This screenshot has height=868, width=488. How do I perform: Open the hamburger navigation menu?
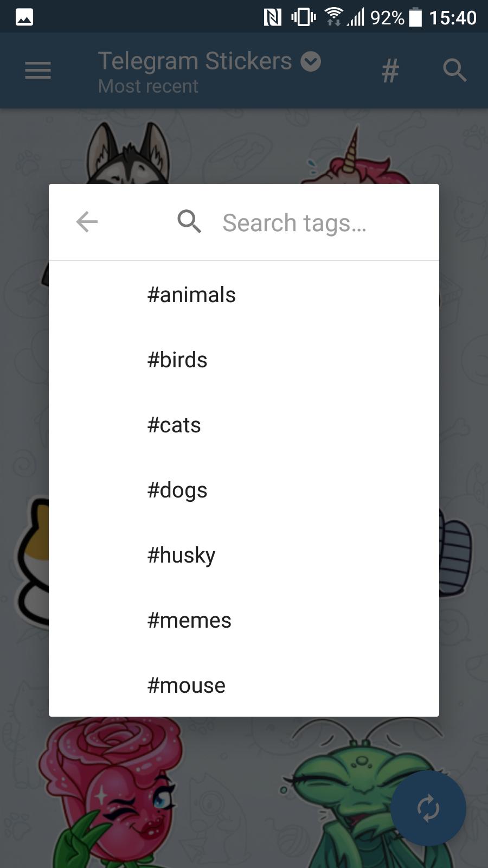(38, 71)
